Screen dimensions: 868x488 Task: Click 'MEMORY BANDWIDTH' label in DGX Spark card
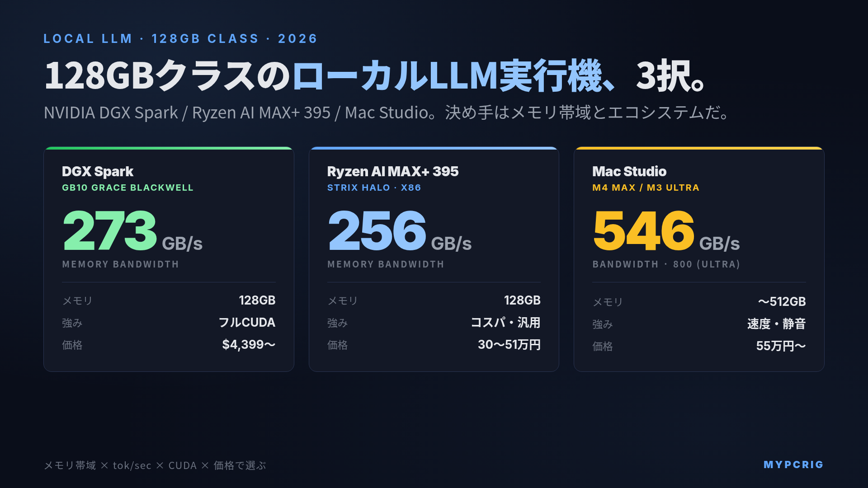(x=120, y=264)
